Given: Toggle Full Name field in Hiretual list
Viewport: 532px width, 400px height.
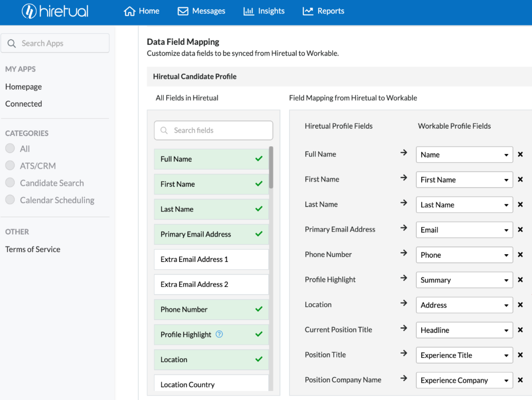Looking at the screenshot, I should point(211,159).
